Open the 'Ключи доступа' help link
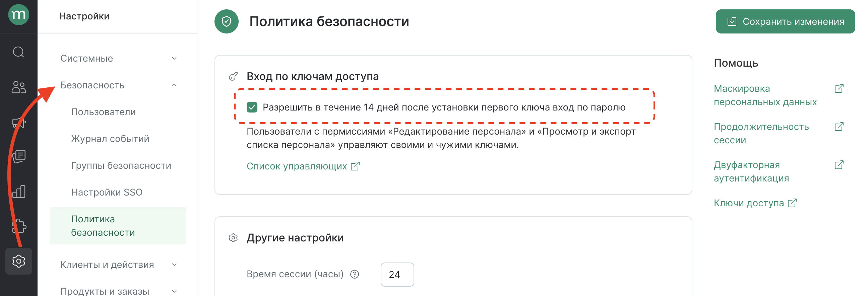The image size is (868, 296). pyautogui.click(x=749, y=203)
